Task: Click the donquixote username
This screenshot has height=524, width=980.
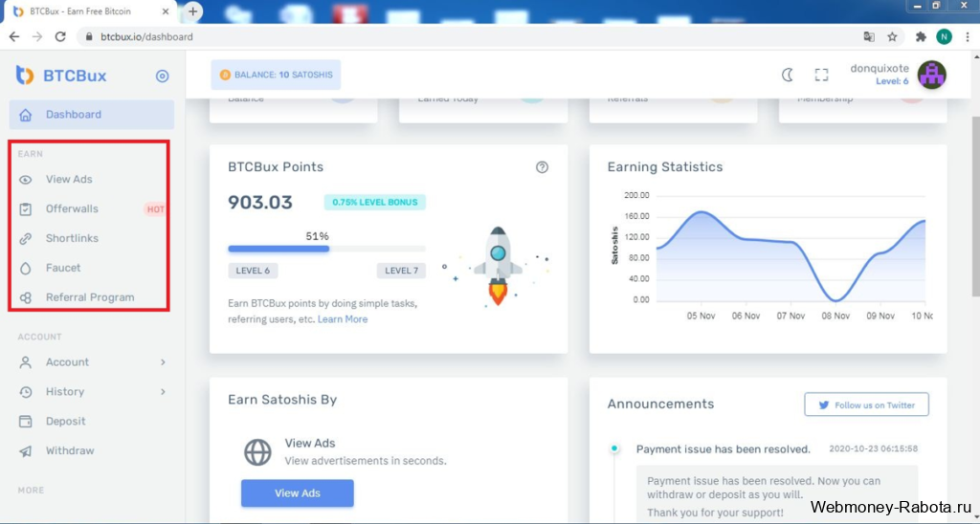Action: (880, 69)
